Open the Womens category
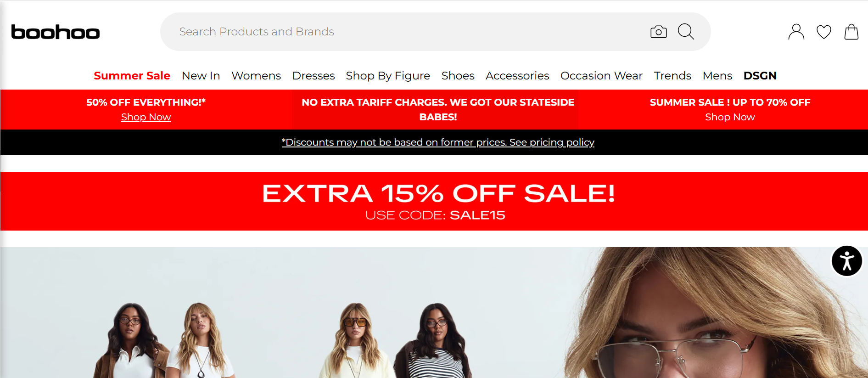Screen dimensions: 868x378 point(256,75)
